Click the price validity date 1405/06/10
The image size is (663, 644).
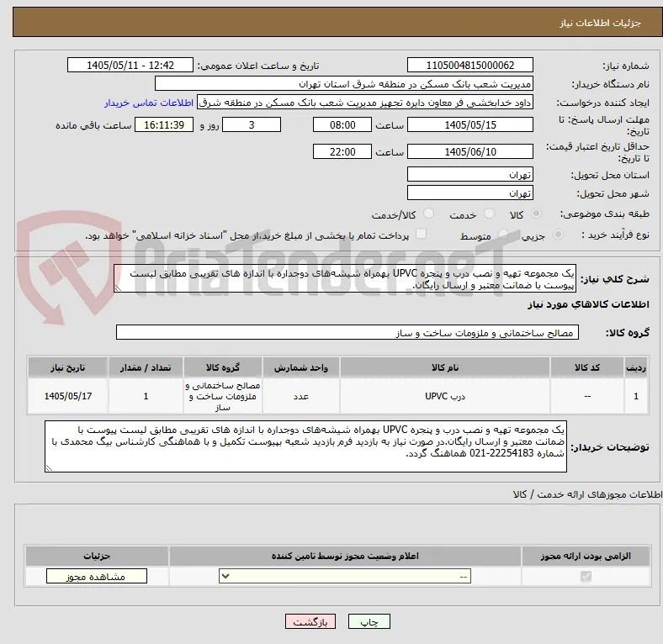pyautogui.click(x=470, y=151)
